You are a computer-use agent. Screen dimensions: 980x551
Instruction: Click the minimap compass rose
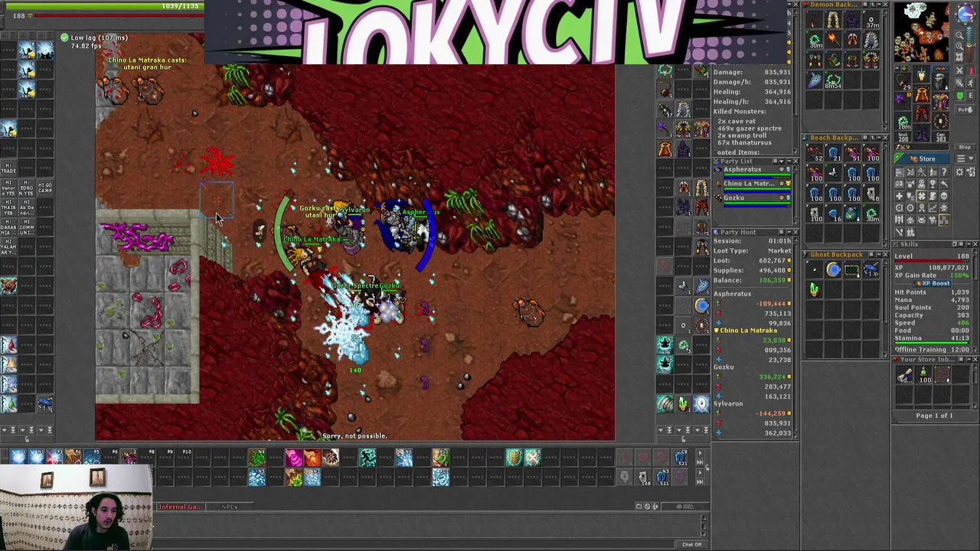pyautogui.click(x=965, y=14)
